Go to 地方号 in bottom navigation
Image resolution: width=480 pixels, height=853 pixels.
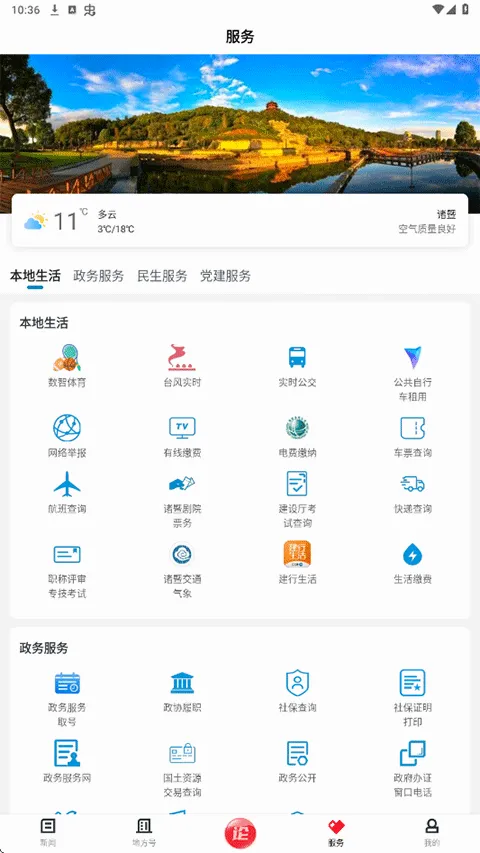point(144,833)
